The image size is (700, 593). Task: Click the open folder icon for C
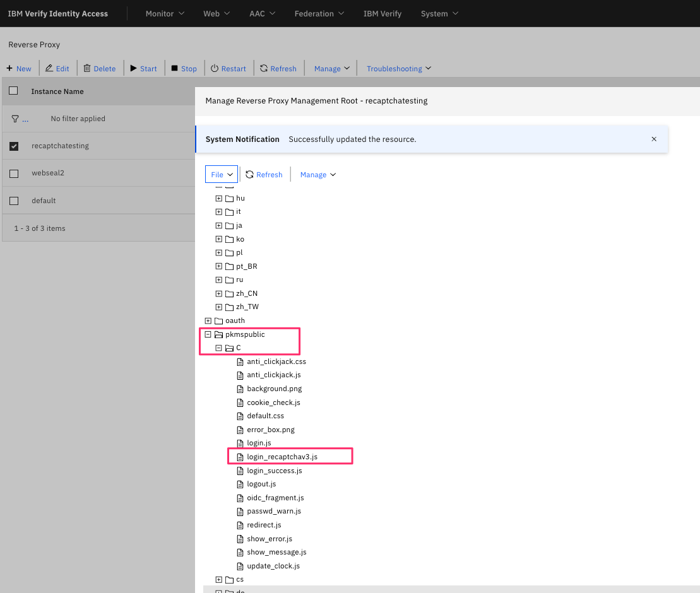[230, 348]
